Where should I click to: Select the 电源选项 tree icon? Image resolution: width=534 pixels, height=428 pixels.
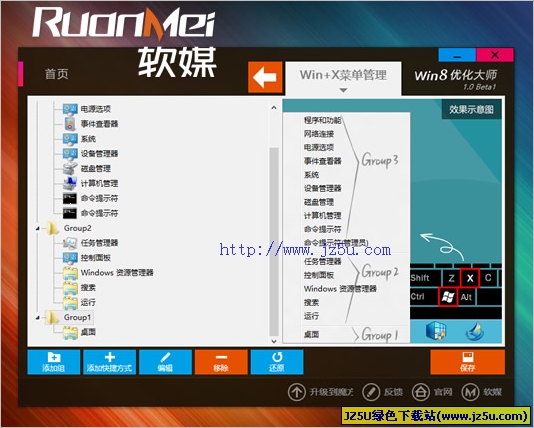click(x=70, y=109)
